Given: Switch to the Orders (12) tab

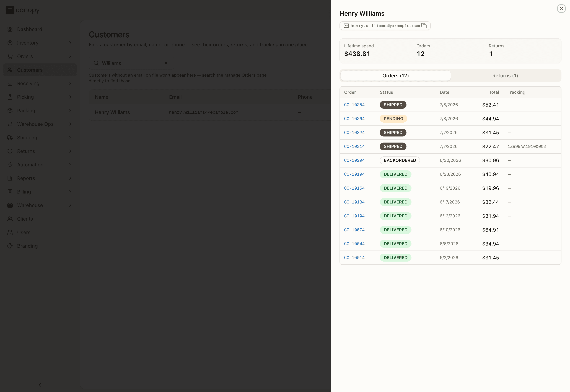Looking at the screenshot, I should pyautogui.click(x=395, y=76).
